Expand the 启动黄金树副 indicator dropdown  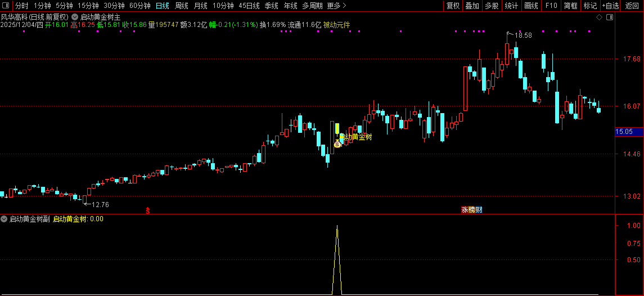click(x=4, y=219)
